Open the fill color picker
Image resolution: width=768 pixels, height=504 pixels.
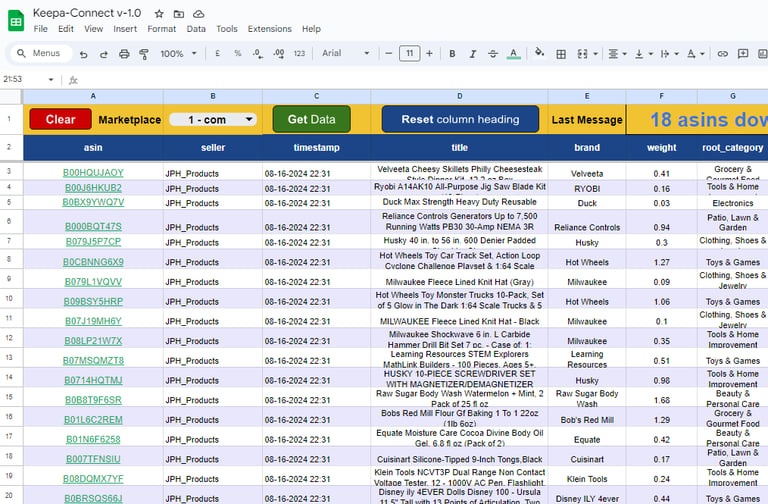(x=540, y=53)
